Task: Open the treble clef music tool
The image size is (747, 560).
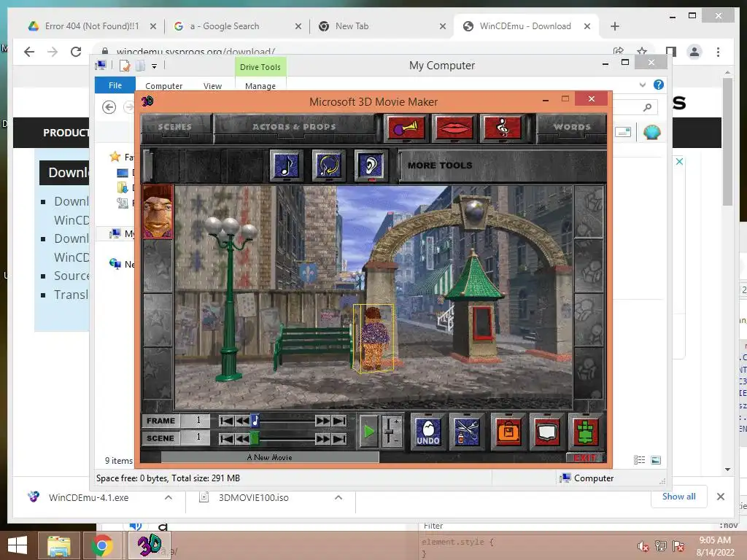Action: [502, 128]
